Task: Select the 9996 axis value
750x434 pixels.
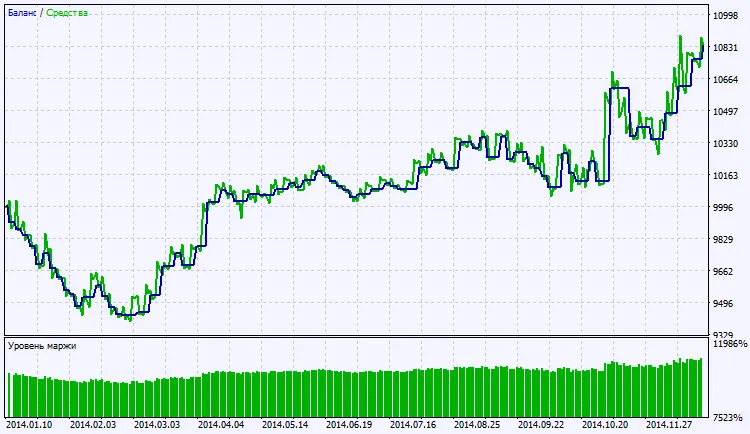Action: coord(724,208)
